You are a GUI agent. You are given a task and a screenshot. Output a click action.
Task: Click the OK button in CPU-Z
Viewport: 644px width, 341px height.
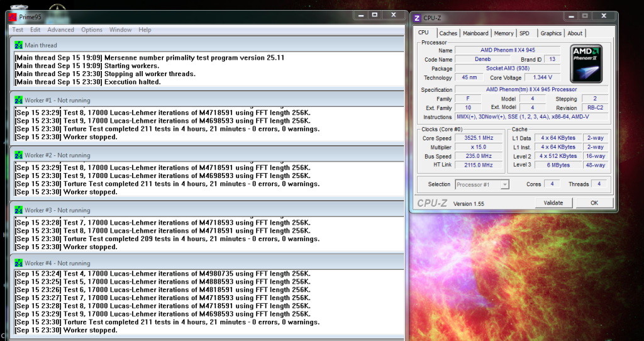594,203
